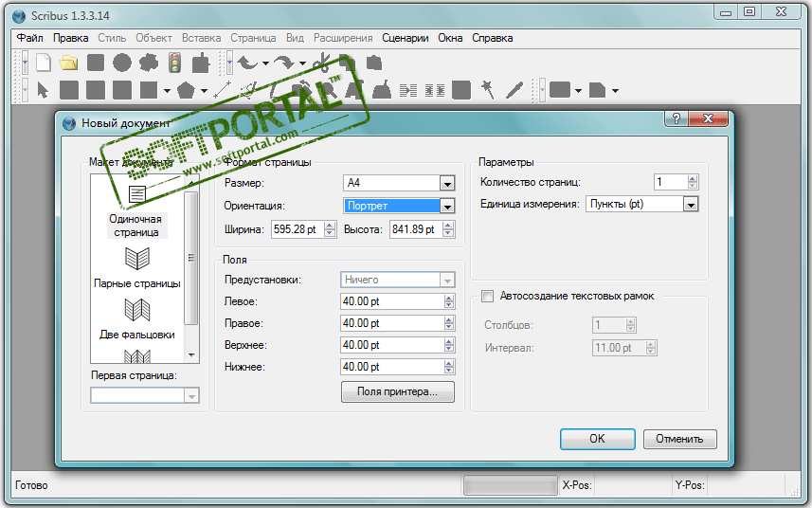Open the Ориентация dropdown showing Портрет
The width and height of the screenshot is (812, 508).
(447, 206)
